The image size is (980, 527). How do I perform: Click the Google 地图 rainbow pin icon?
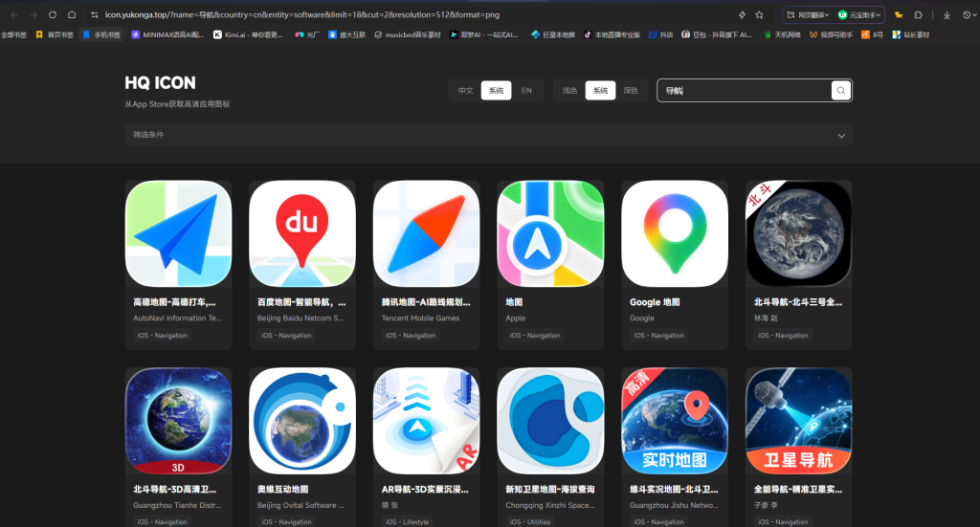(x=675, y=233)
